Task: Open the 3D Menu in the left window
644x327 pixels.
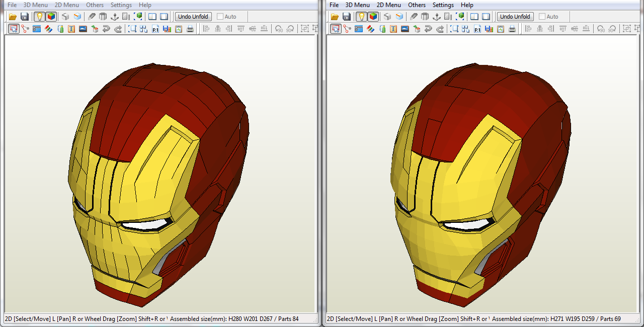Action: [x=36, y=5]
